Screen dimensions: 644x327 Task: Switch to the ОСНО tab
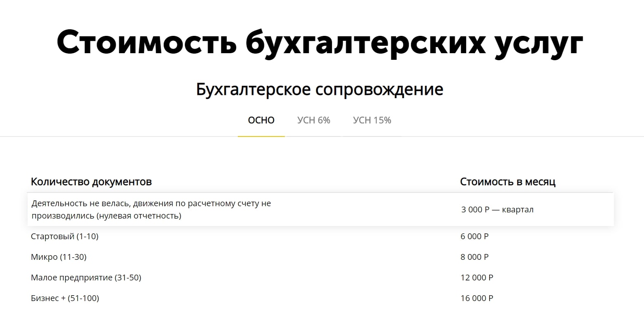[x=261, y=120]
